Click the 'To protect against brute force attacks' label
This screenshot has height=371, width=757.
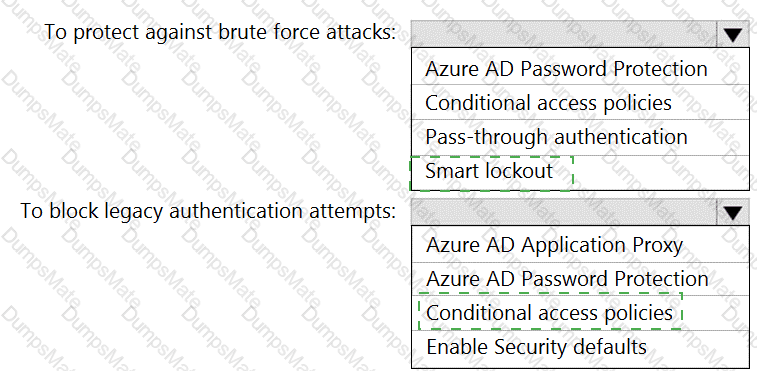220,32
